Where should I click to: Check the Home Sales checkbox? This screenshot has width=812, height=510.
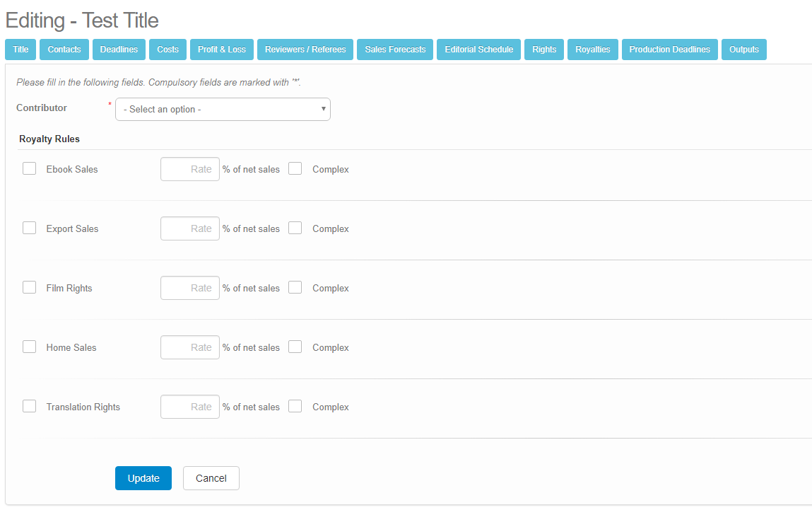click(x=30, y=347)
